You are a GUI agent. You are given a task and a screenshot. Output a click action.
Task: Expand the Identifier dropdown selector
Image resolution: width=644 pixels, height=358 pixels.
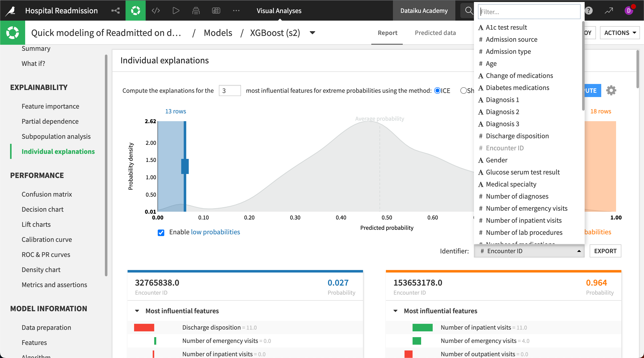(x=529, y=251)
